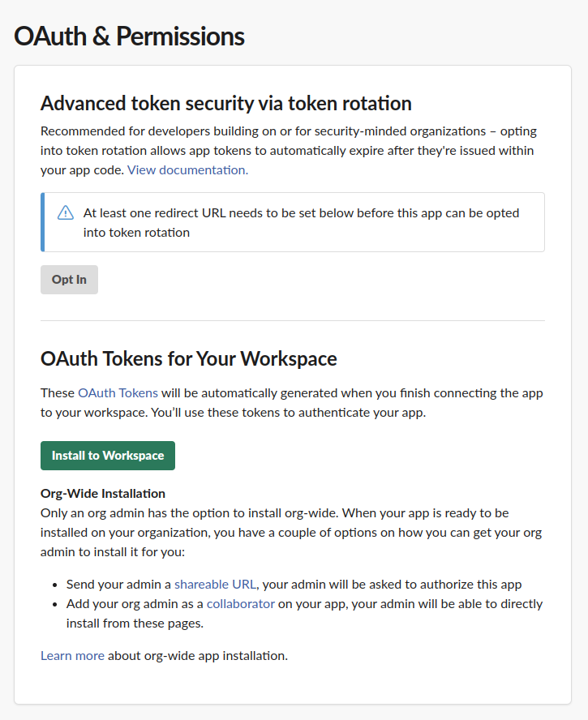Select the OAuth Tokens for Your Workspace heading
The image size is (588, 720).
pyautogui.click(x=189, y=358)
